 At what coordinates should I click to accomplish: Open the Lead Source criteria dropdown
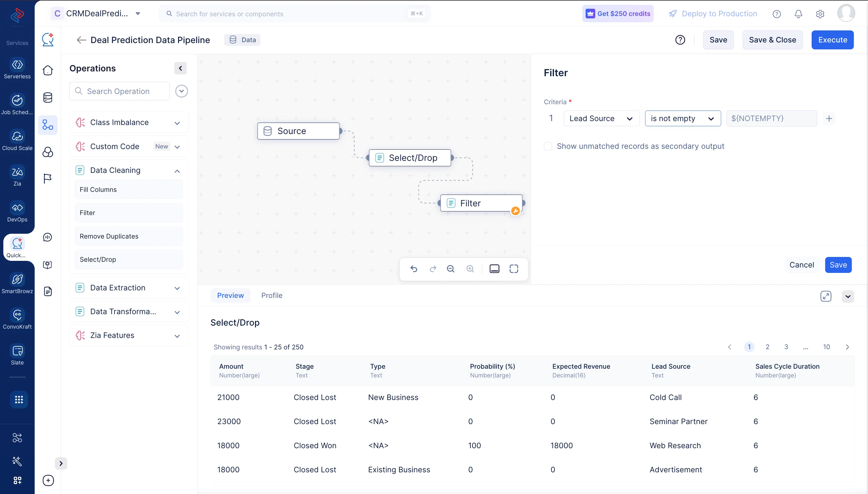601,118
